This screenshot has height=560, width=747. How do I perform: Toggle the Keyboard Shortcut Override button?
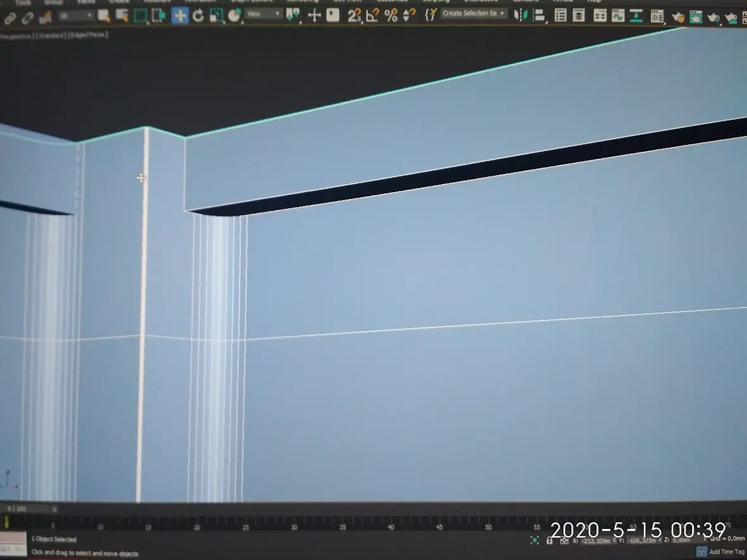332,15
